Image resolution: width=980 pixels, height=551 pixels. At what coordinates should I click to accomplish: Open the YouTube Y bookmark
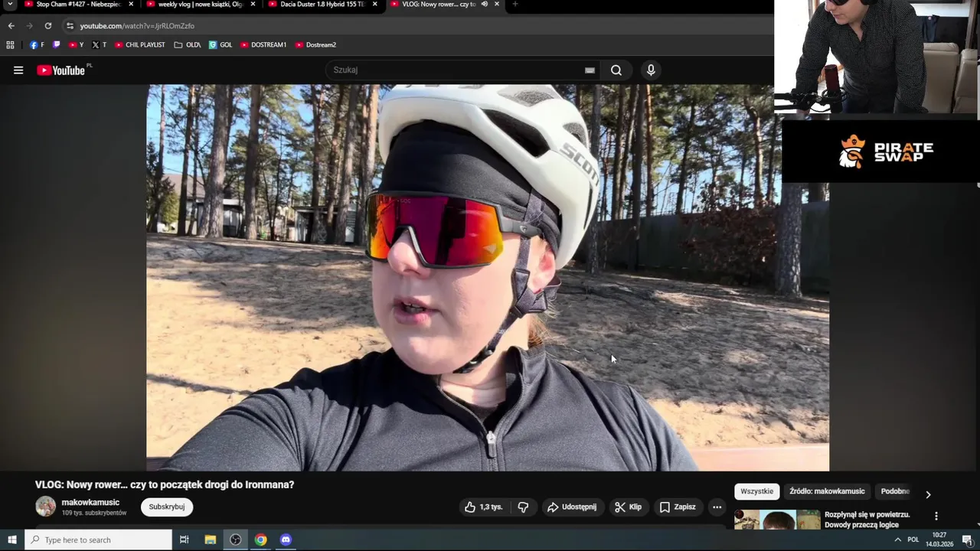pyautogui.click(x=77, y=45)
